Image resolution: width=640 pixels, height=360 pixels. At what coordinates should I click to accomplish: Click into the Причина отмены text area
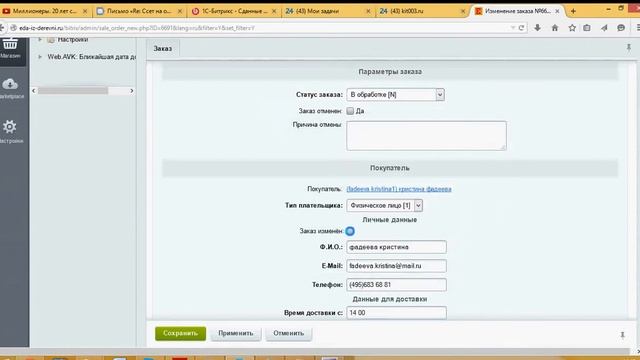coord(427,136)
